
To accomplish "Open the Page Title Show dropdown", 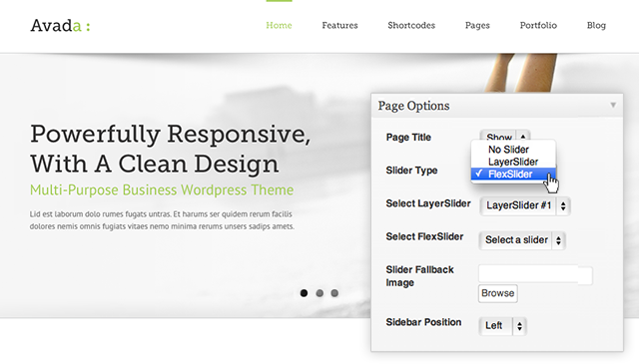I will 505,136.
